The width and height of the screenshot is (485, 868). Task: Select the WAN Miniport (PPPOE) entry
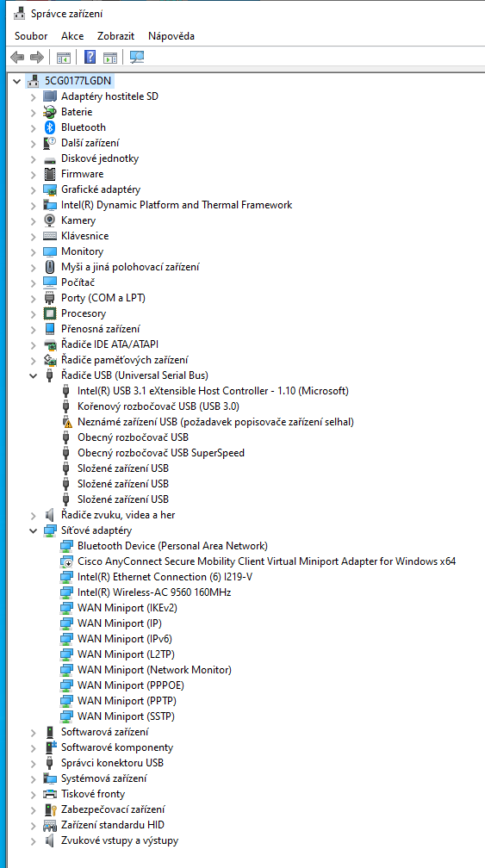[131, 685]
